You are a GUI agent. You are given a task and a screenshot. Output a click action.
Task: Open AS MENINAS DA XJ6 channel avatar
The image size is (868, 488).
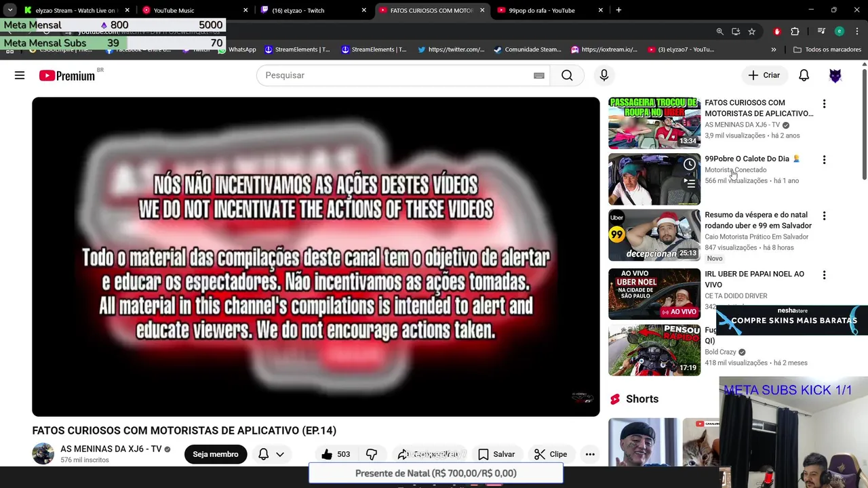(x=43, y=454)
